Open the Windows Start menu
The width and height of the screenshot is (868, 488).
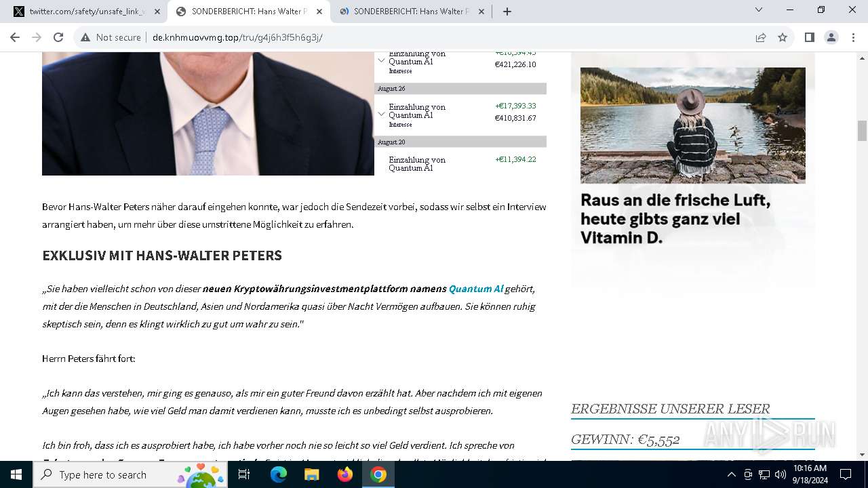[x=16, y=474]
